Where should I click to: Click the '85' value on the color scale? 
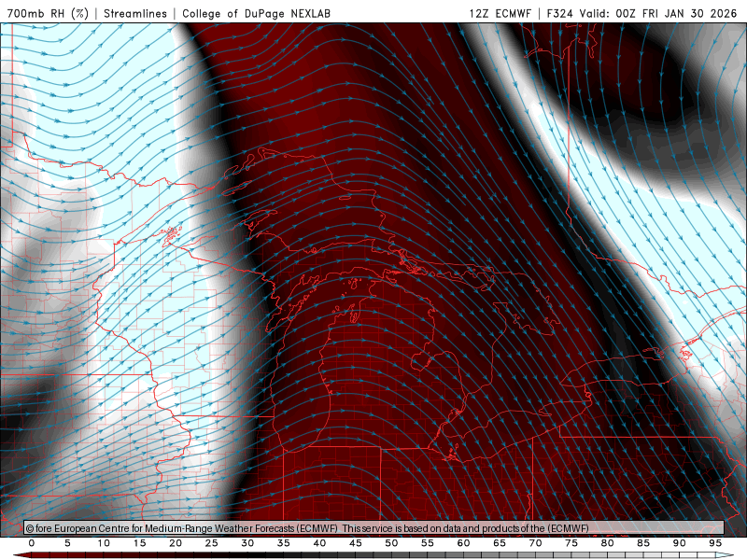click(x=643, y=543)
